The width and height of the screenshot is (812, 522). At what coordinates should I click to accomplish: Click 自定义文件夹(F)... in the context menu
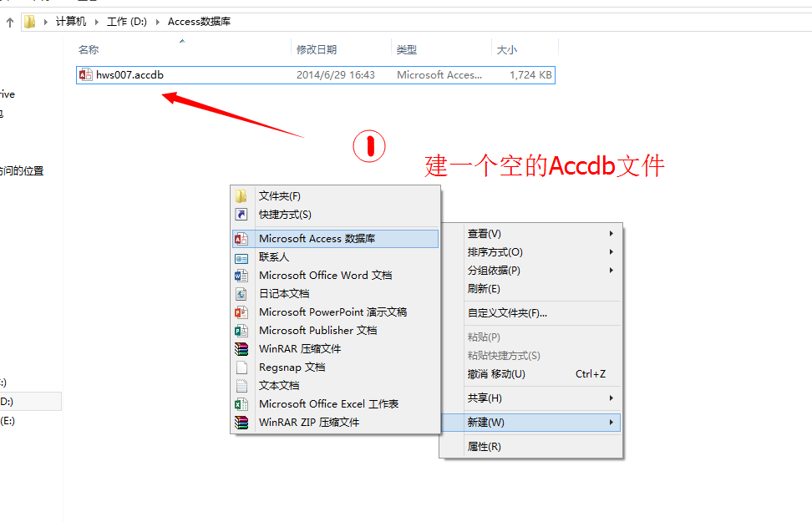pos(530,313)
